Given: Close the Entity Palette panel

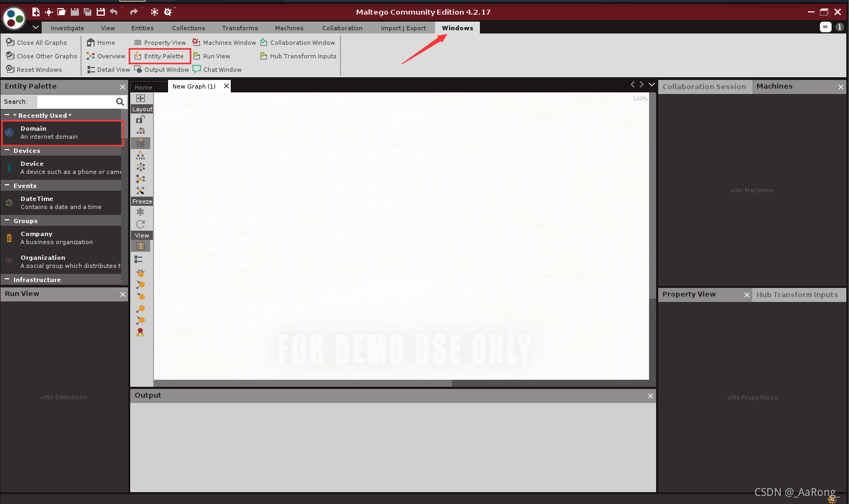Looking at the screenshot, I should (123, 87).
